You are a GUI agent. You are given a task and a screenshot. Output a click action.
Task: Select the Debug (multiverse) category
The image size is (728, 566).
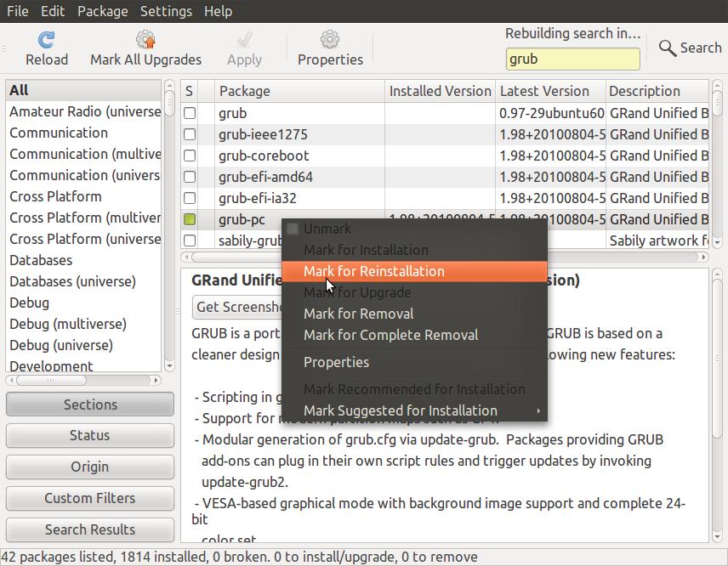(x=83, y=325)
